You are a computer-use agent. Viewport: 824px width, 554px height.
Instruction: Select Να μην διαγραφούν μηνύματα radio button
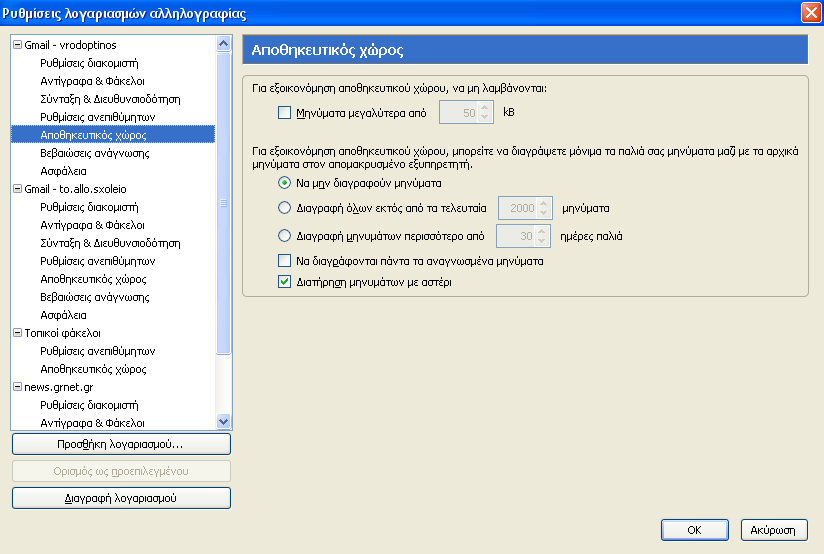(284, 183)
